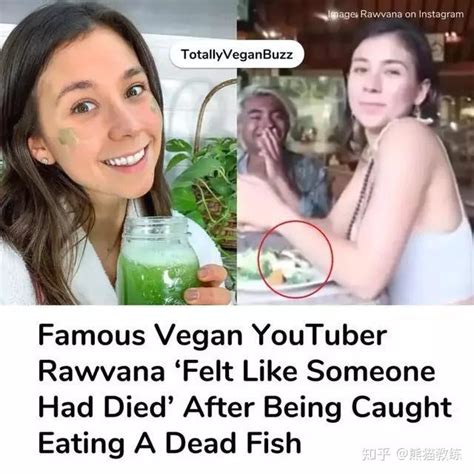Click the beaded necklace in right photo

click(x=360, y=200)
